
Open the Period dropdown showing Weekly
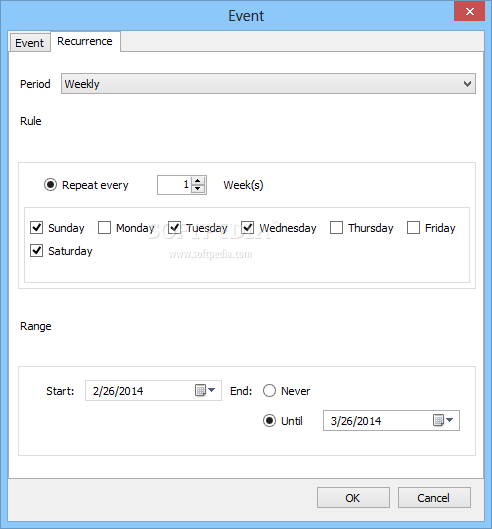[268, 84]
